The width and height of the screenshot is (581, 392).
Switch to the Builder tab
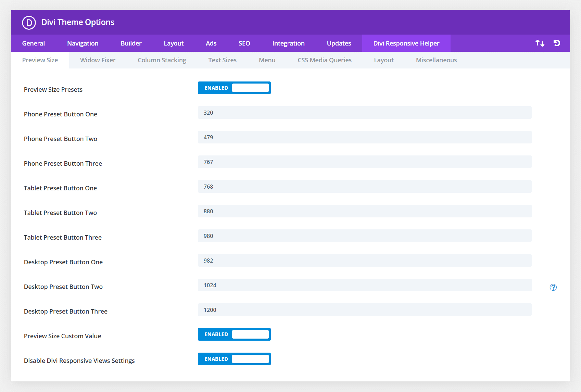(x=131, y=43)
